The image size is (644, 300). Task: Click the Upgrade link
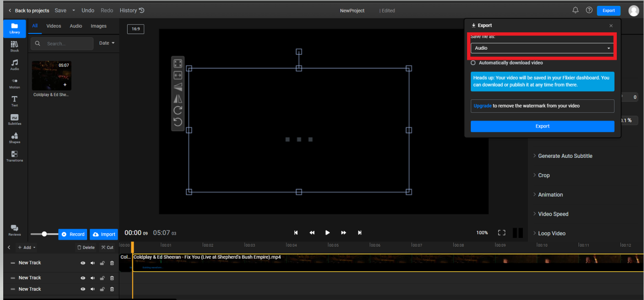click(x=482, y=106)
